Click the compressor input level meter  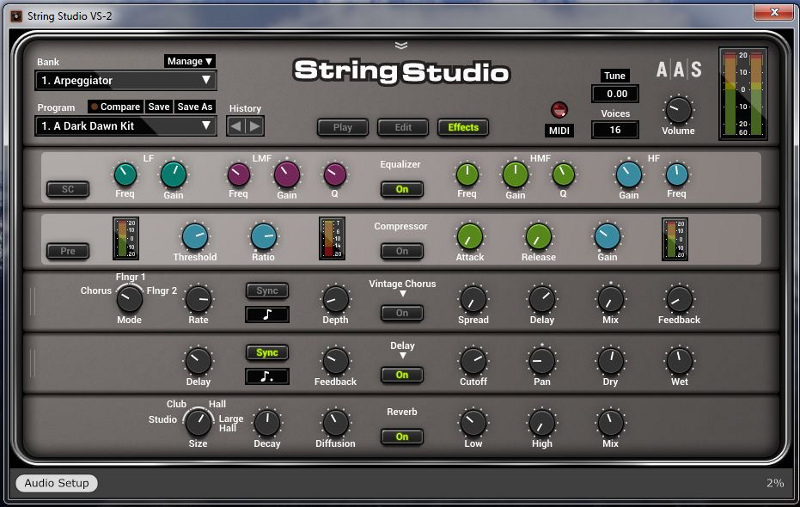pyautogui.click(x=126, y=238)
